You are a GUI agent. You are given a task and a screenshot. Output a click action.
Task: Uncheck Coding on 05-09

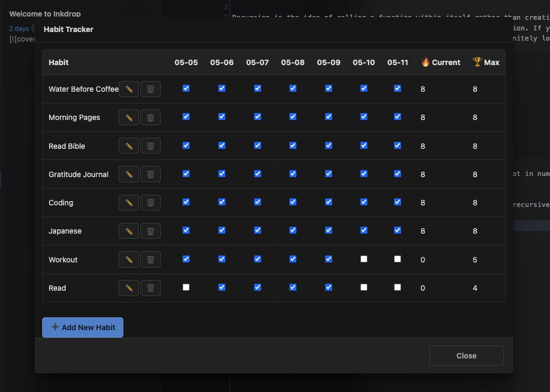pos(328,202)
